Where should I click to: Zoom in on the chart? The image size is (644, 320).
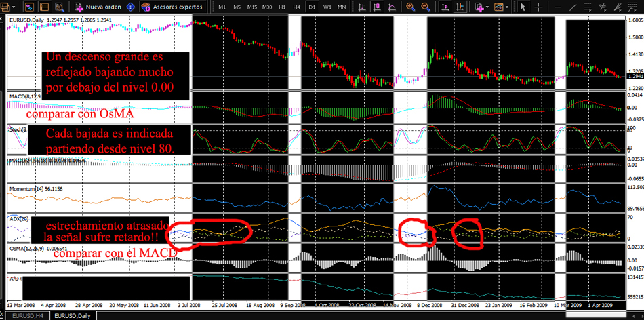411,7
